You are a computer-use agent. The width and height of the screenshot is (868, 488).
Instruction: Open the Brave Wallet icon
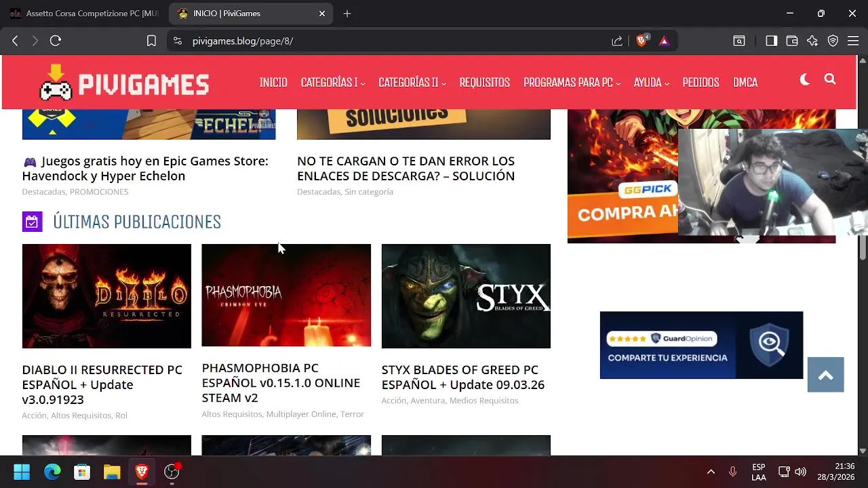pos(791,41)
